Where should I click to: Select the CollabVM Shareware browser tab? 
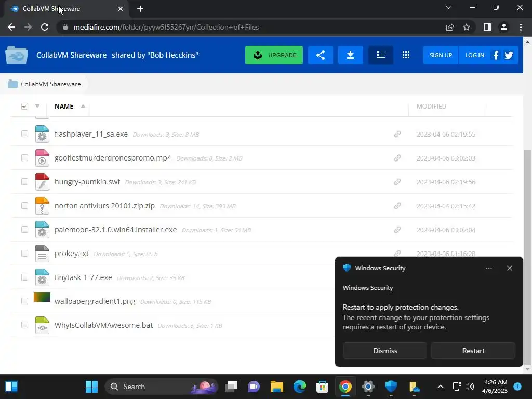tap(66, 9)
